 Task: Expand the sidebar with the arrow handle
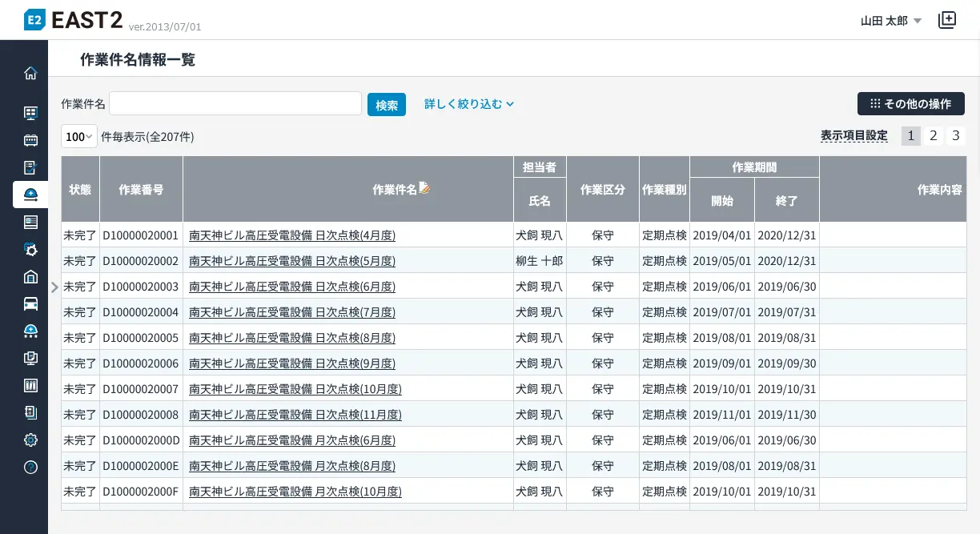54,287
